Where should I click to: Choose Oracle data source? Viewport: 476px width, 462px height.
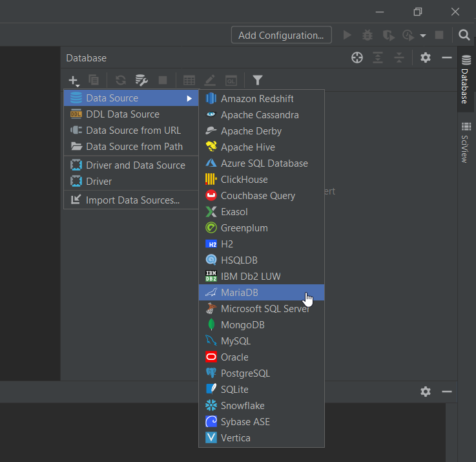[262, 357]
